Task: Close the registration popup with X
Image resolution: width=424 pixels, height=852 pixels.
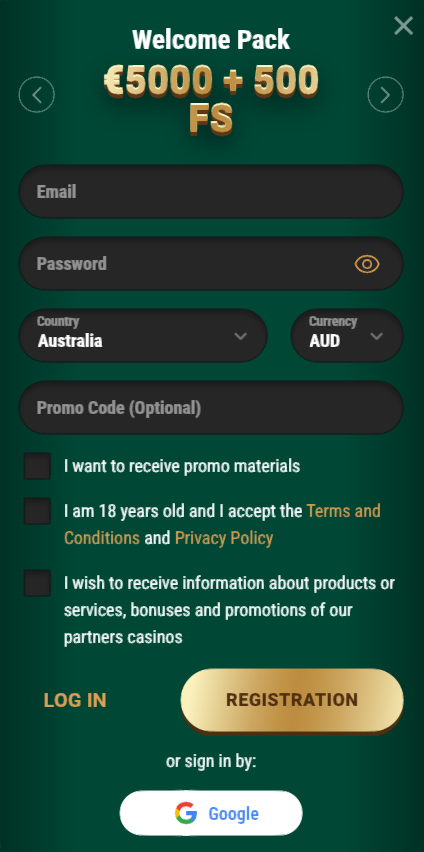Action: 403,26
